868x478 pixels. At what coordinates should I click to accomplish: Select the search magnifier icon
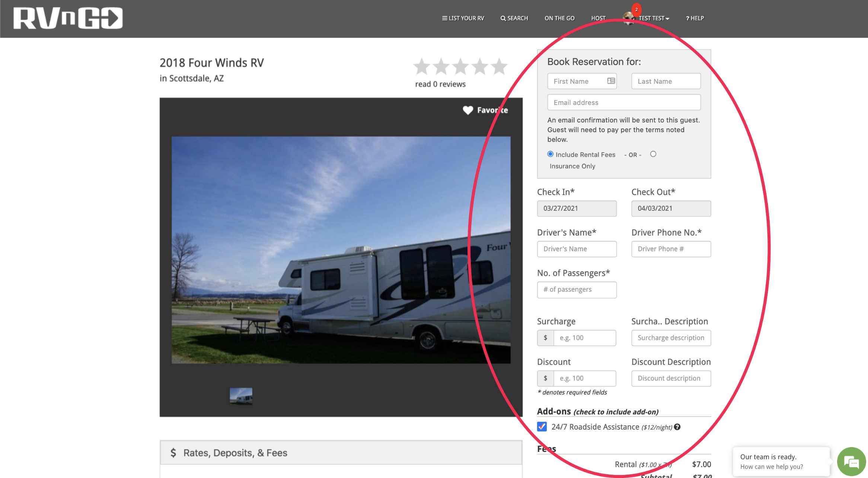pyautogui.click(x=503, y=18)
